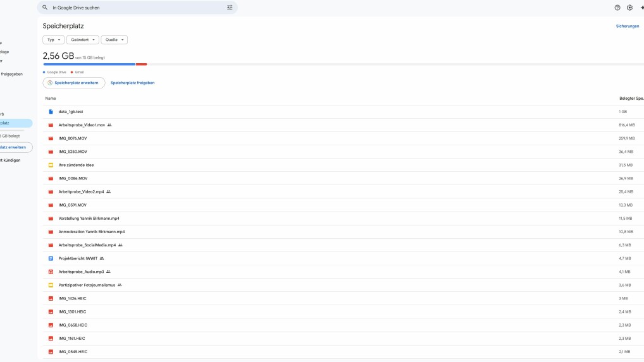The height and width of the screenshot is (362, 644).
Task: Click the Speicherplatz freigeben link
Action: [x=132, y=83]
